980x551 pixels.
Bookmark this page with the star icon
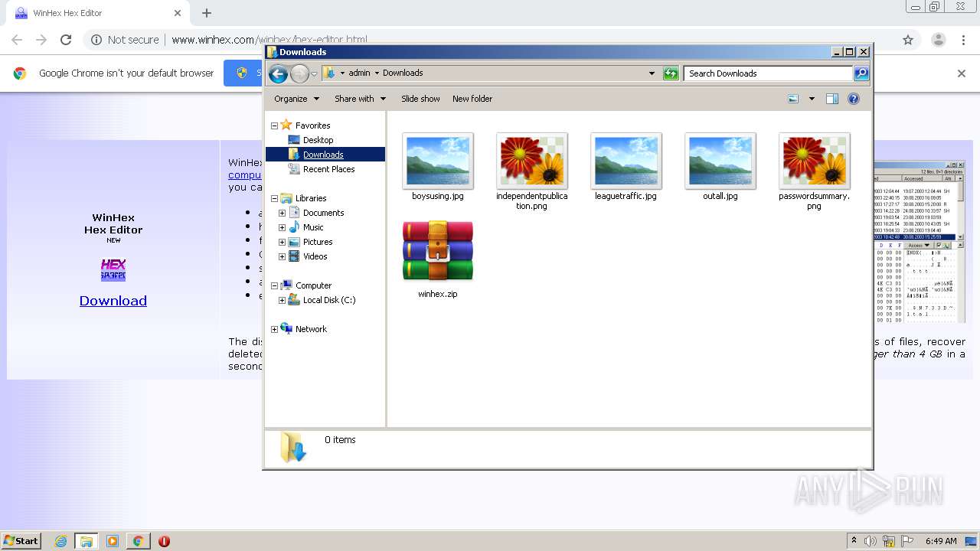click(908, 40)
